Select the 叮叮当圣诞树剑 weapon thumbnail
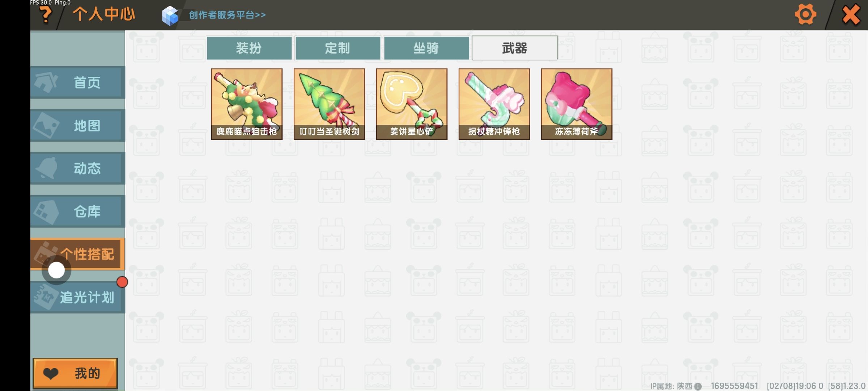Image resolution: width=868 pixels, height=391 pixels. pyautogui.click(x=329, y=104)
